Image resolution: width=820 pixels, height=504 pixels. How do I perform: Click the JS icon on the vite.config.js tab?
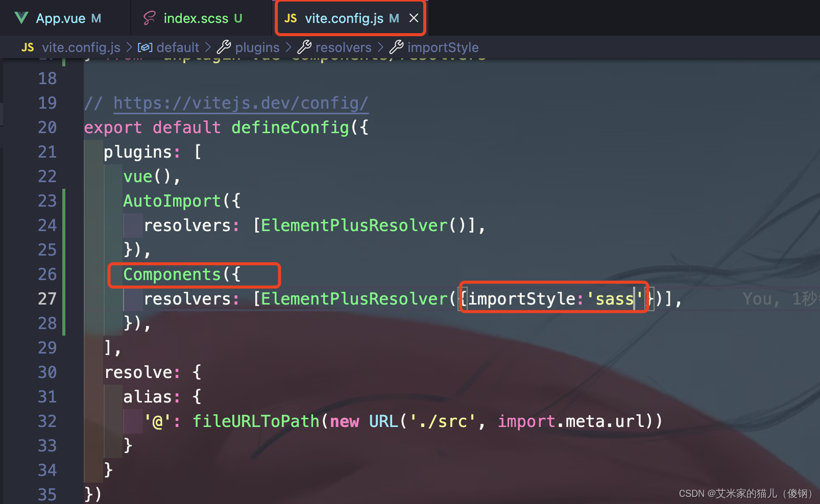point(291,18)
